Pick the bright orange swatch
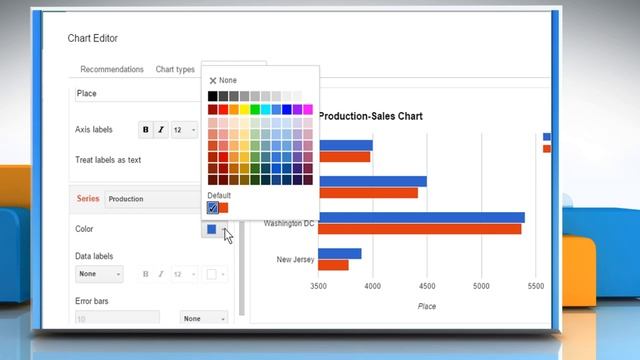The width and height of the screenshot is (640, 360). [x=234, y=109]
